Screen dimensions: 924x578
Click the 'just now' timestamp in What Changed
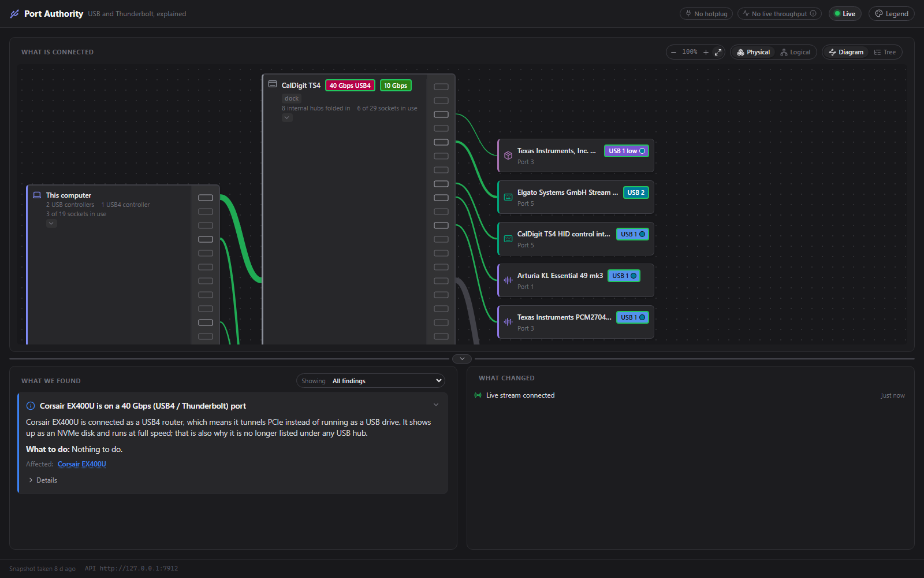coord(893,396)
